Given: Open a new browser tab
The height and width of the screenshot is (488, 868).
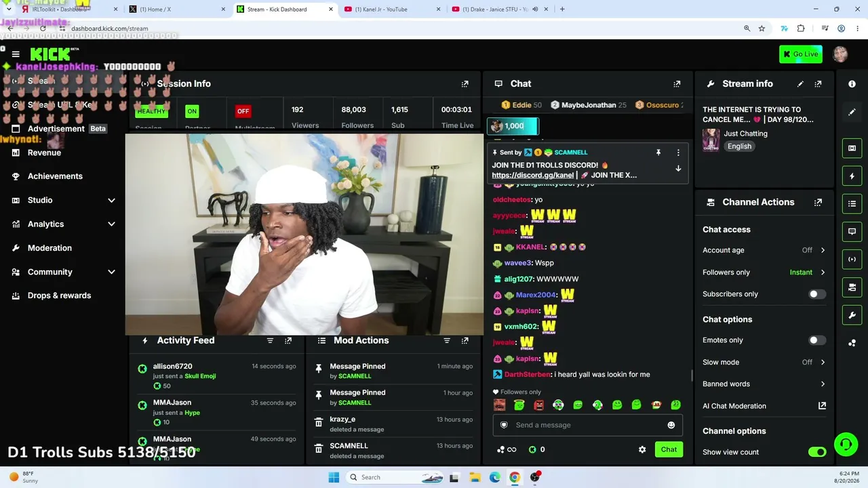Looking at the screenshot, I should point(562,9).
